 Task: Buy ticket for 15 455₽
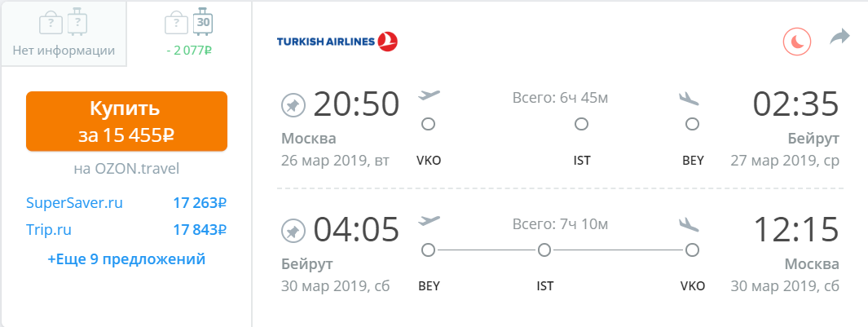coord(126,121)
